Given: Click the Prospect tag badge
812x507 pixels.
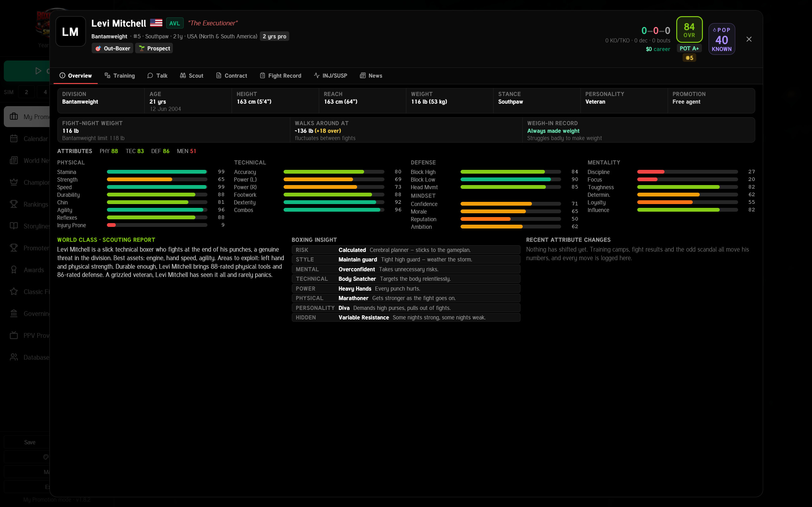Looking at the screenshot, I should point(154,48).
